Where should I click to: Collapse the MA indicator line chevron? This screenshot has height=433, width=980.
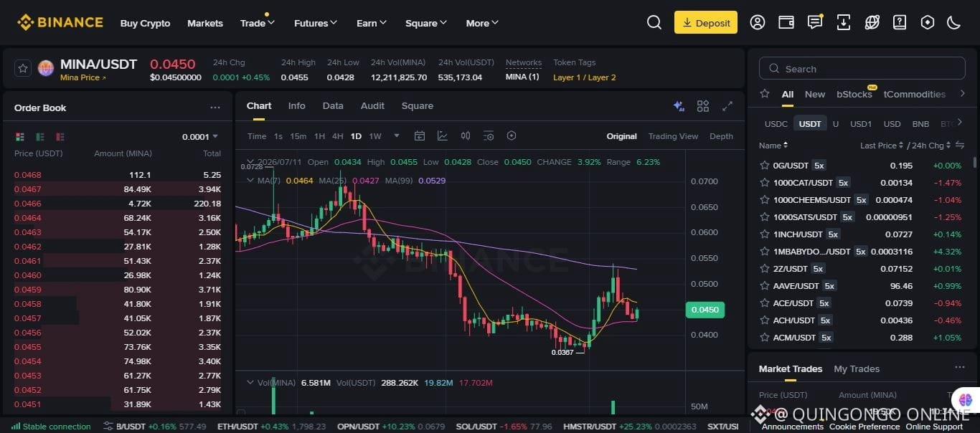pos(250,181)
